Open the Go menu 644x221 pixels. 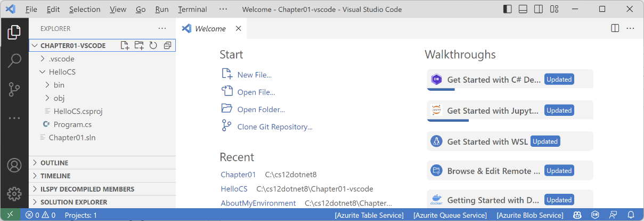coord(141,9)
